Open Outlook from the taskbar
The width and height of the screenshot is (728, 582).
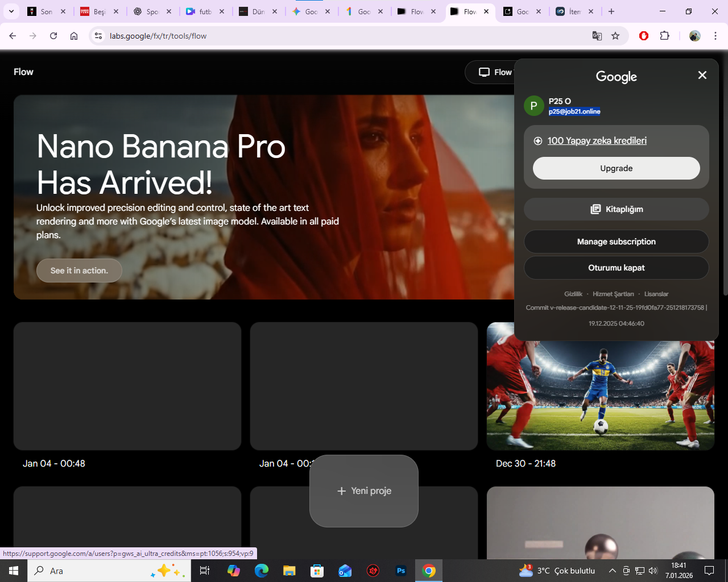345,571
